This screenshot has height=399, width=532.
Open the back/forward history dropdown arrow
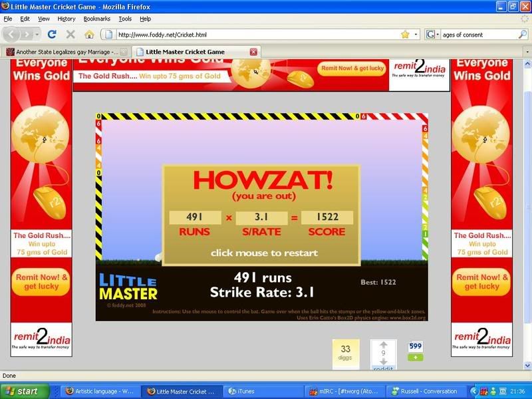37,35
